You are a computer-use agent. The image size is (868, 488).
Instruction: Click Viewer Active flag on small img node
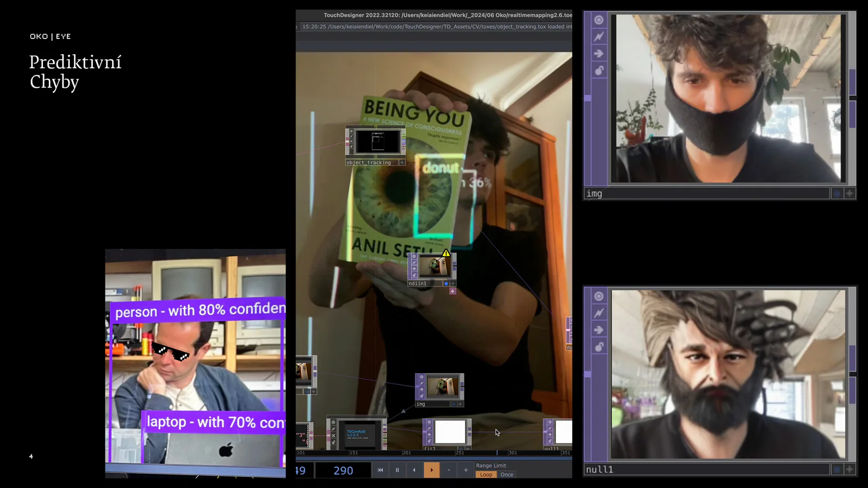(422, 377)
